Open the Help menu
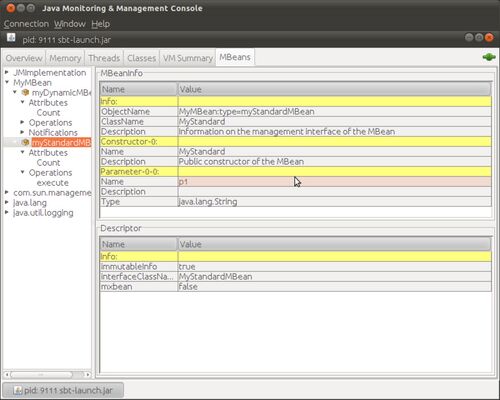Screen dimensions: 500x400 coord(100,24)
